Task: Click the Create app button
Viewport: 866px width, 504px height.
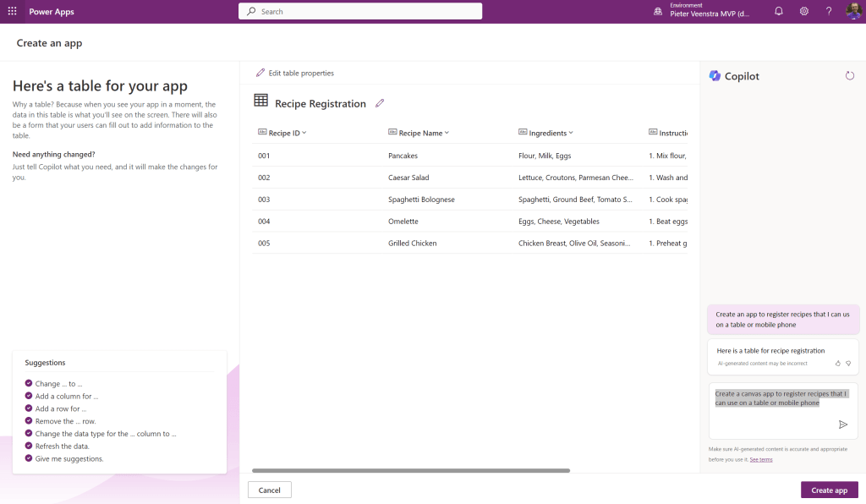Action: [x=829, y=490]
